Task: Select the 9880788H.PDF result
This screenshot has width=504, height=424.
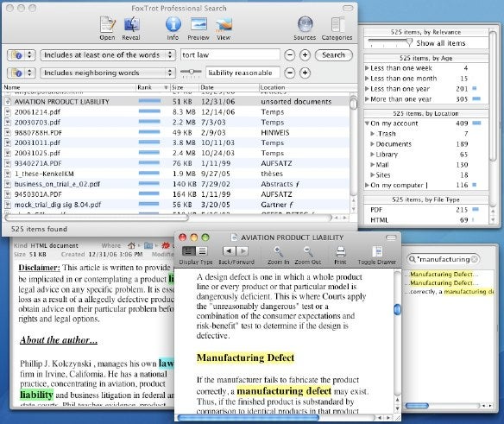Action: tap(175, 132)
